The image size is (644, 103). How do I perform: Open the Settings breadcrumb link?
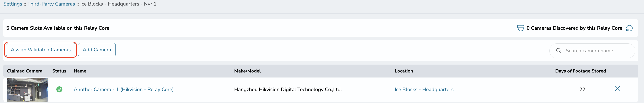pos(13,4)
